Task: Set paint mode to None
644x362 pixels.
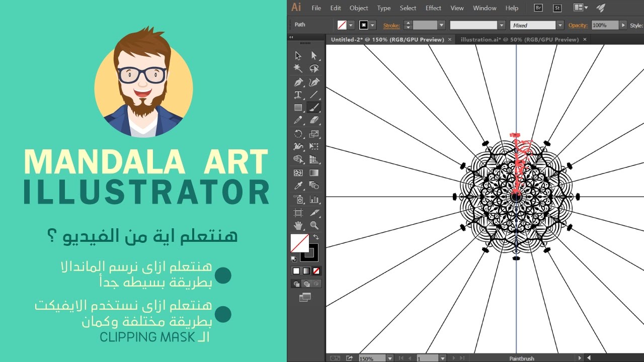Action: point(316,271)
